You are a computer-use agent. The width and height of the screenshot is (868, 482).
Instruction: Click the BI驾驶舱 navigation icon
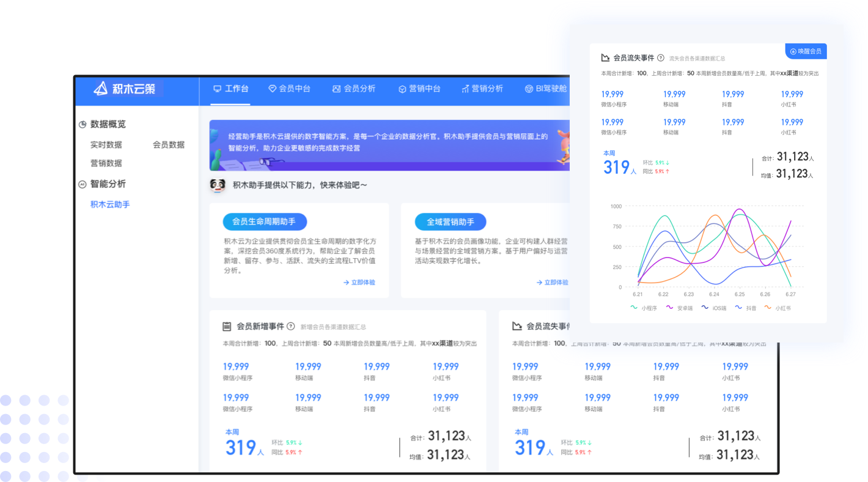(x=529, y=89)
